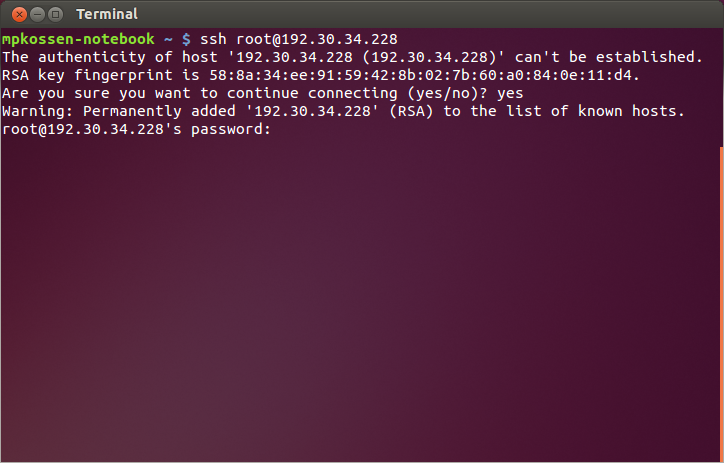Image resolution: width=724 pixels, height=463 pixels.
Task: Click the empty terminal area below the output
Action: (x=360, y=300)
